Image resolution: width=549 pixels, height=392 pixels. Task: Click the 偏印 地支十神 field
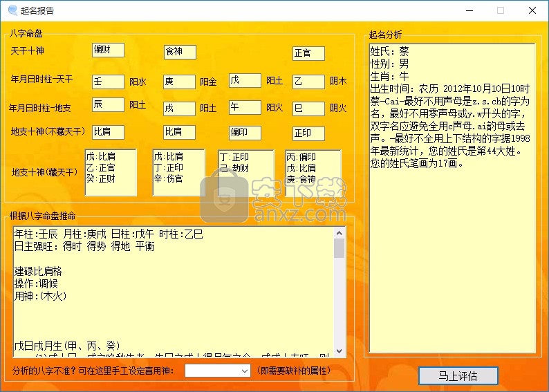[x=245, y=133]
